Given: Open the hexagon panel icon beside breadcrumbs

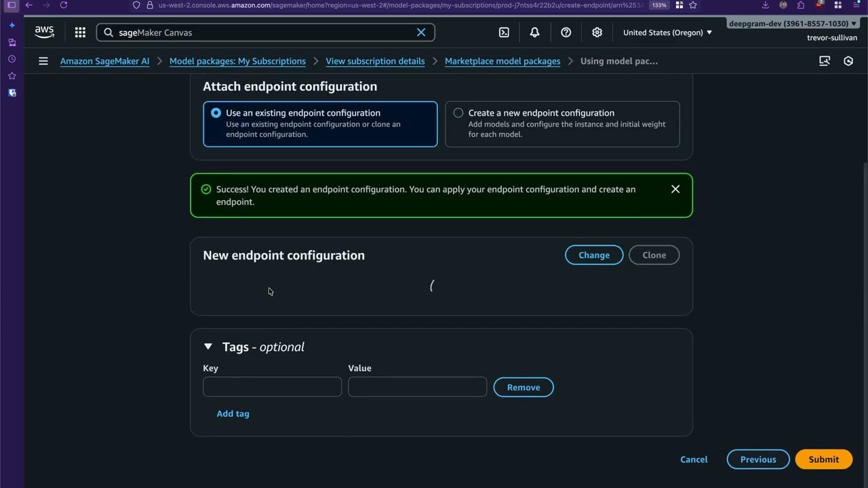Looking at the screenshot, I should [848, 61].
